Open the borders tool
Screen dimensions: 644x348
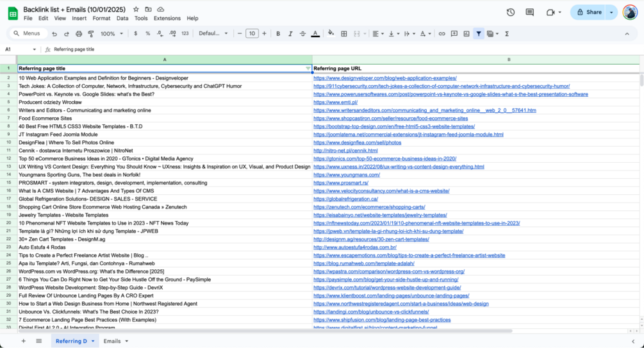(x=344, y=34)
